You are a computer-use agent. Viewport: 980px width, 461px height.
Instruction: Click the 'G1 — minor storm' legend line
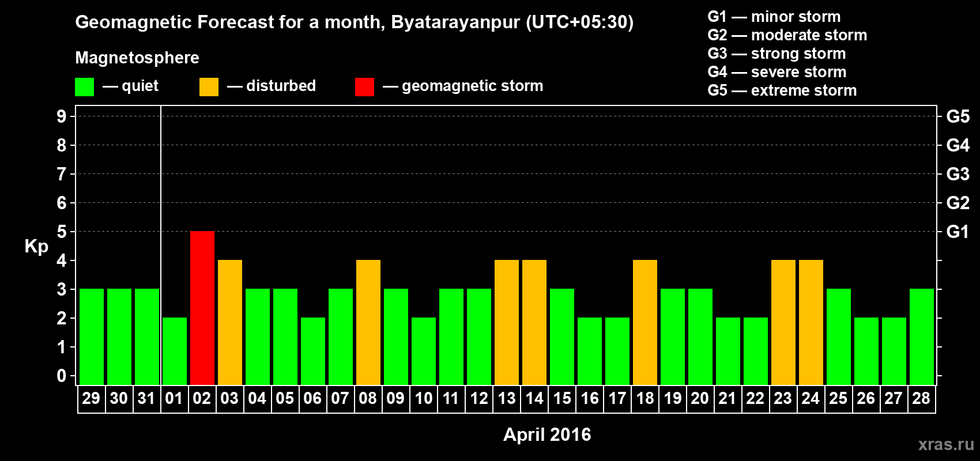point(774,17)
